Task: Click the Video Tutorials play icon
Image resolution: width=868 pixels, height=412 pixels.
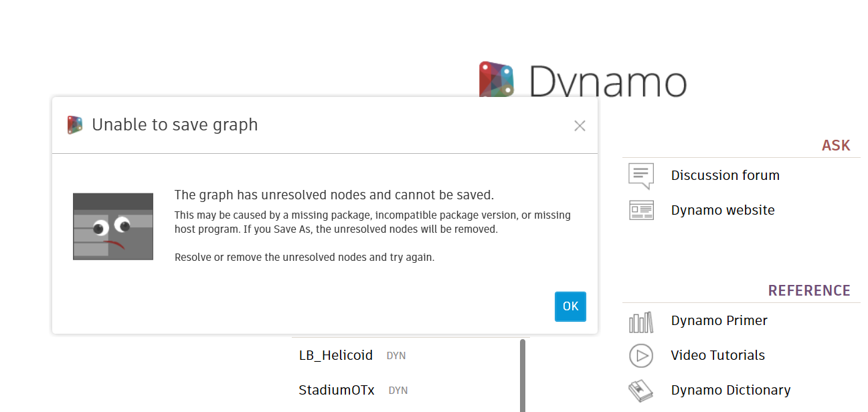Action: (640, 355)
